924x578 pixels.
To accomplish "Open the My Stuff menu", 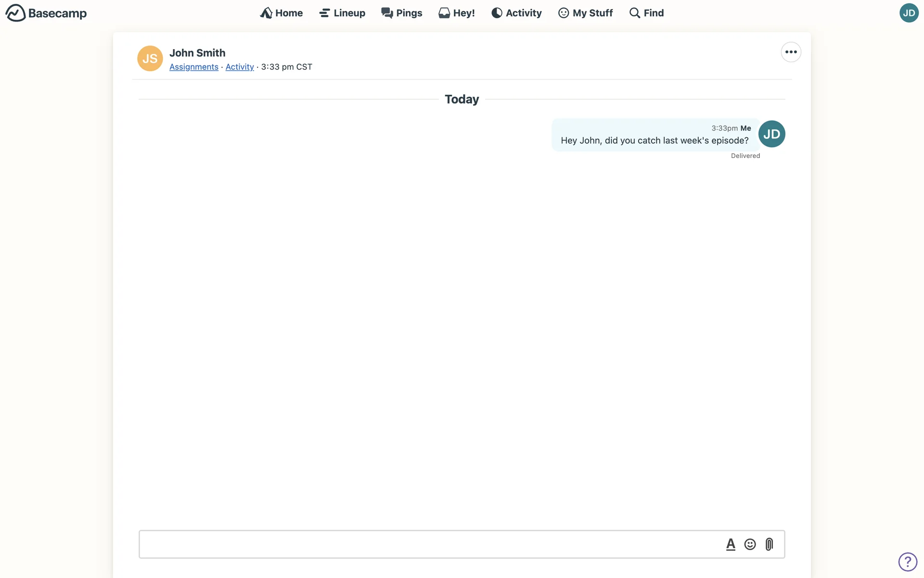I will [585, 13].
